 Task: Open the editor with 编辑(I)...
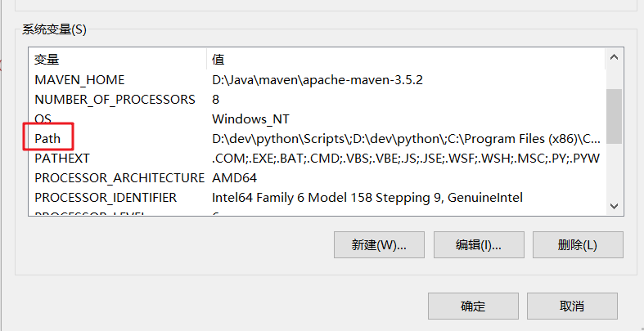coord(479,245)
